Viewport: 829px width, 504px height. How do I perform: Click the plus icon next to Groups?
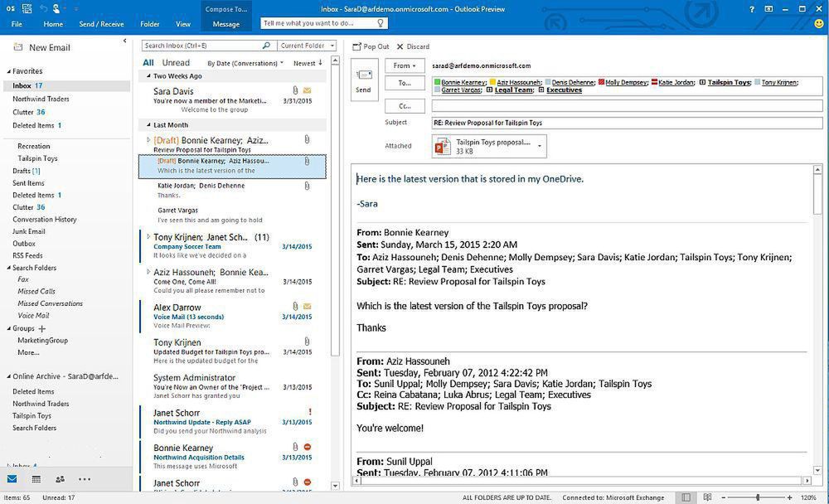click(41, 328)
